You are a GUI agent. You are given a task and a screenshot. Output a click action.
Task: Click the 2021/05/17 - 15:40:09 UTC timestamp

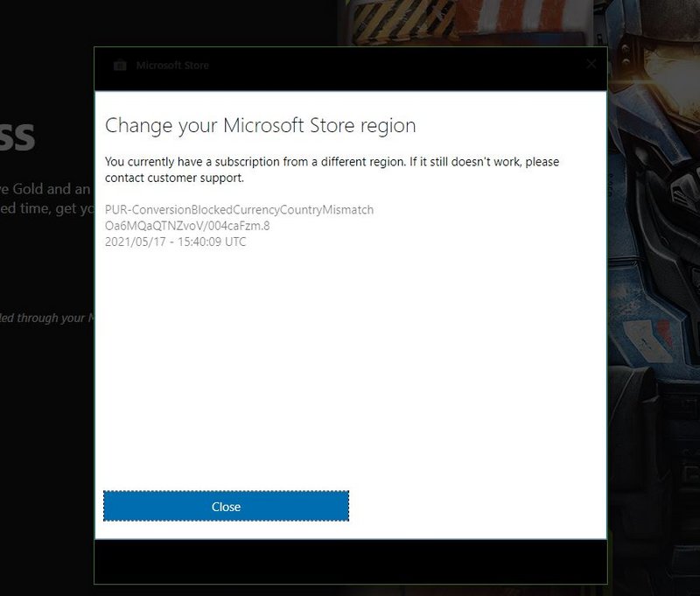pos(176,242)
